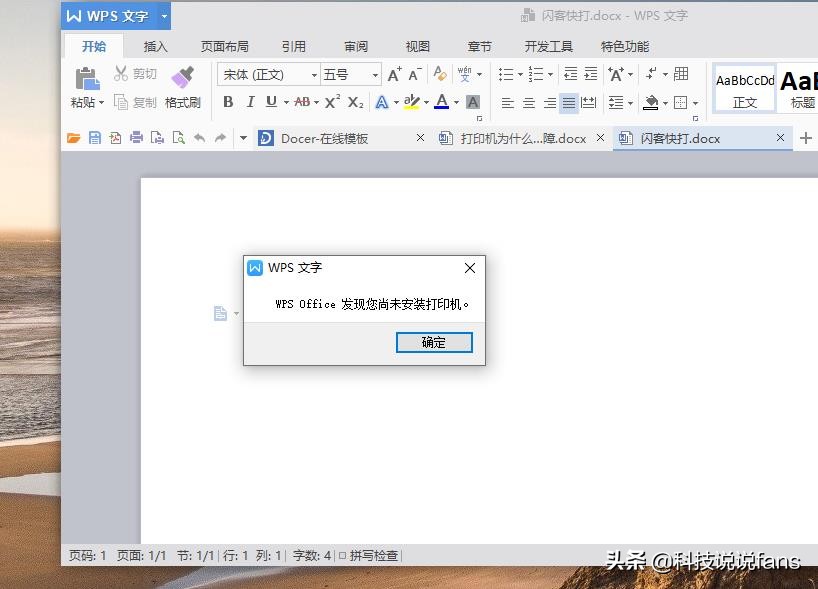Click the Save icon
The width and height of the screenshot is (818, 589).
pyautogui.click(x=94, y=138)
